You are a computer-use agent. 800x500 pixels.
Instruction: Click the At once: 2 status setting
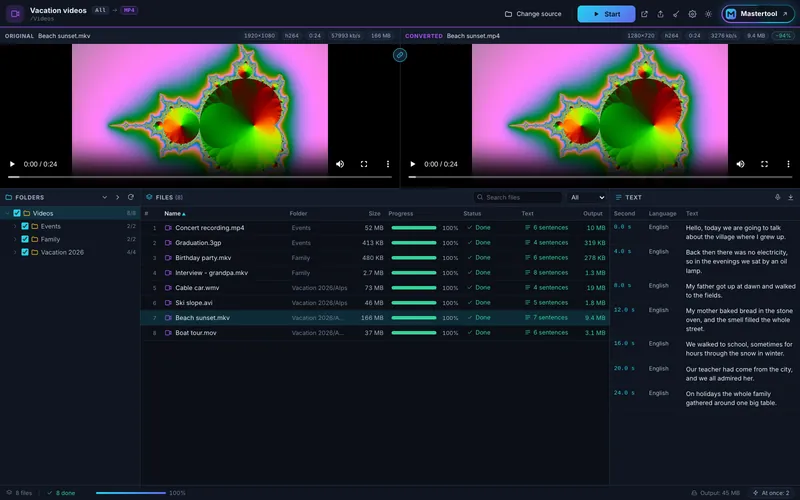(x=770, y=493)
